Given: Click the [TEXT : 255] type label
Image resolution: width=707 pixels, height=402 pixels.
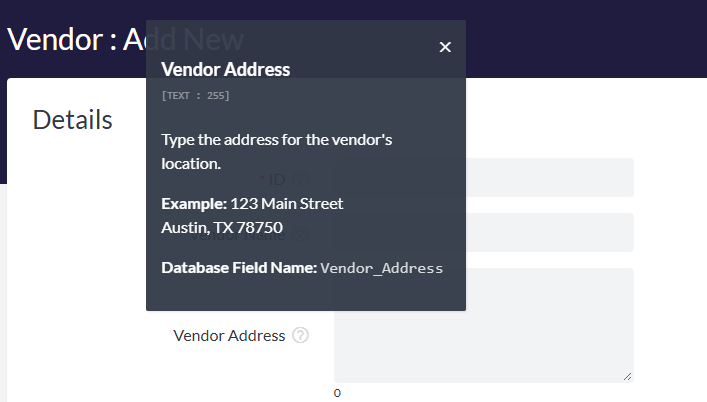Looking at the screenshot, I should pyautogui.click(x=195, y=96).
